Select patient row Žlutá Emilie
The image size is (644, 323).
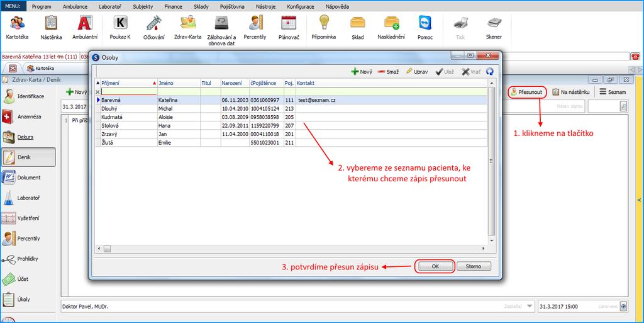(x=291, y=142)
